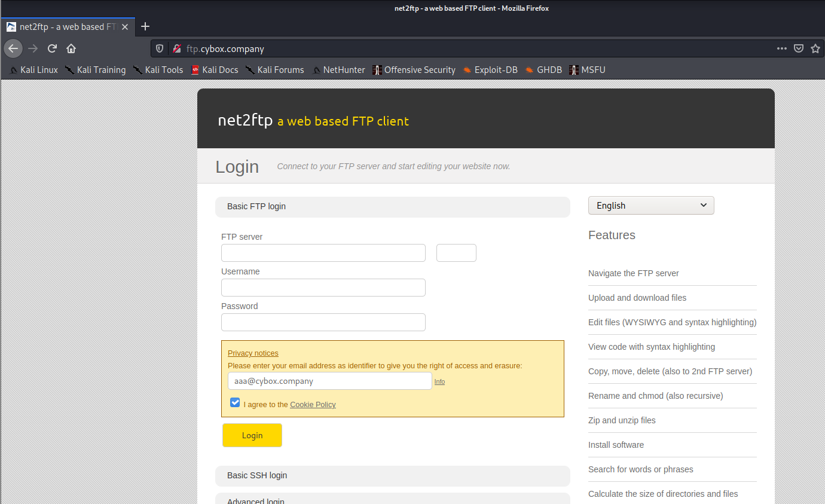Click the browser Back arrow button
Viewport: 825px width, 504px height.
tap(13, 48)
